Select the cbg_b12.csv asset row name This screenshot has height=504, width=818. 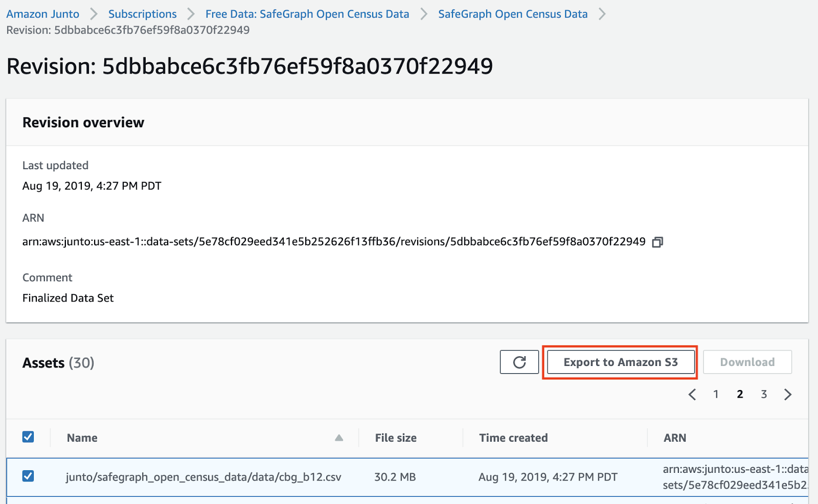click(203, 477)
